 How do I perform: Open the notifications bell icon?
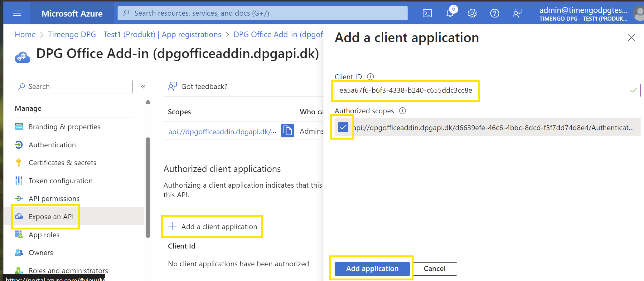click(450, 13)
